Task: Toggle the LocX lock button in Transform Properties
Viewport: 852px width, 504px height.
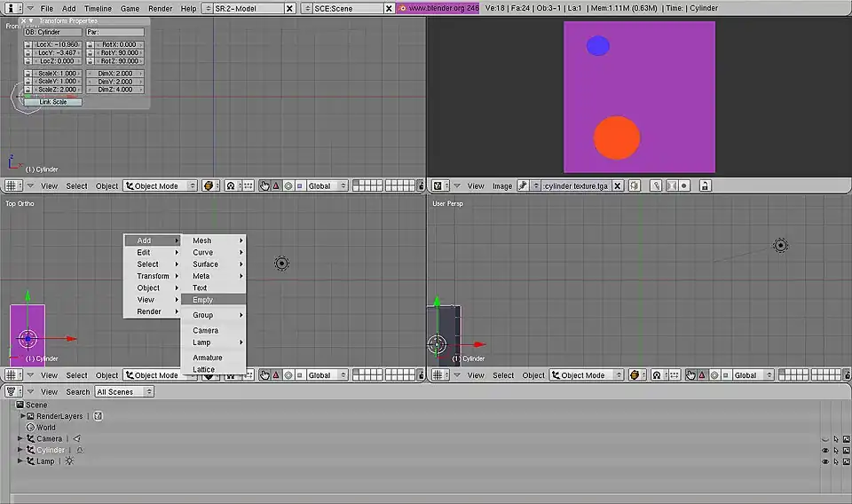Action: (x=28, y=44)
